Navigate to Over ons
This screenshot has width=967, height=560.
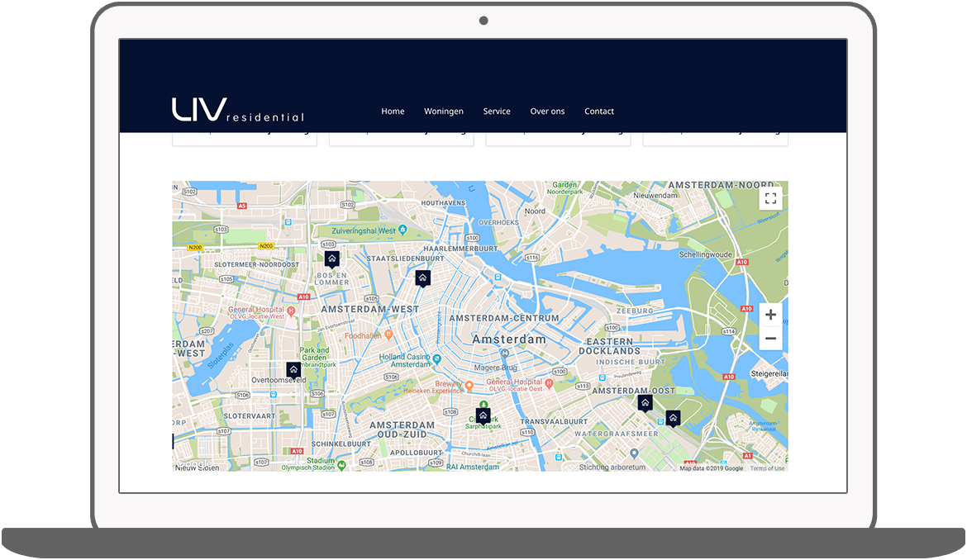pos(547,112)
